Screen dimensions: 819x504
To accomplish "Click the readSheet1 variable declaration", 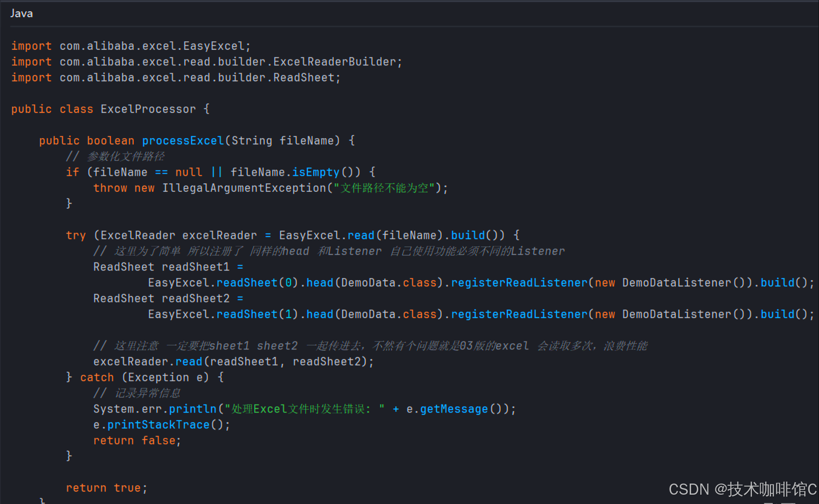I will (x=196, y=267).
